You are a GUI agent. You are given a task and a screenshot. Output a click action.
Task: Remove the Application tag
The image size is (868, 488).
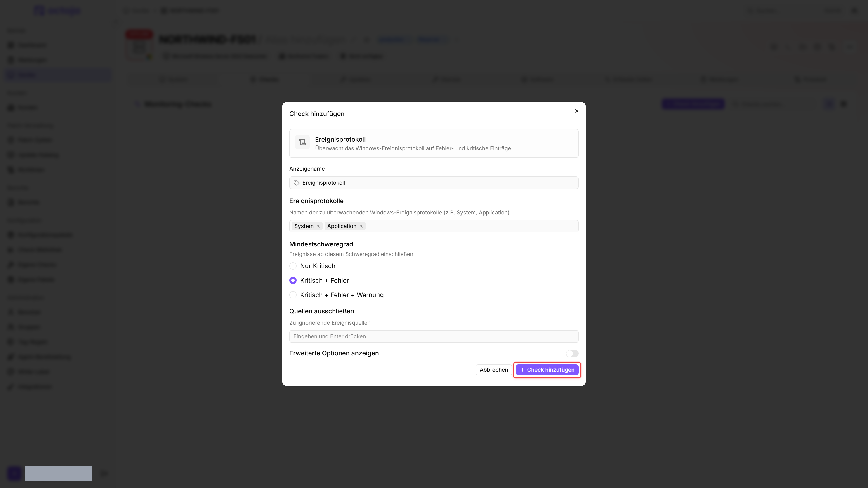[x=361, y=226]
